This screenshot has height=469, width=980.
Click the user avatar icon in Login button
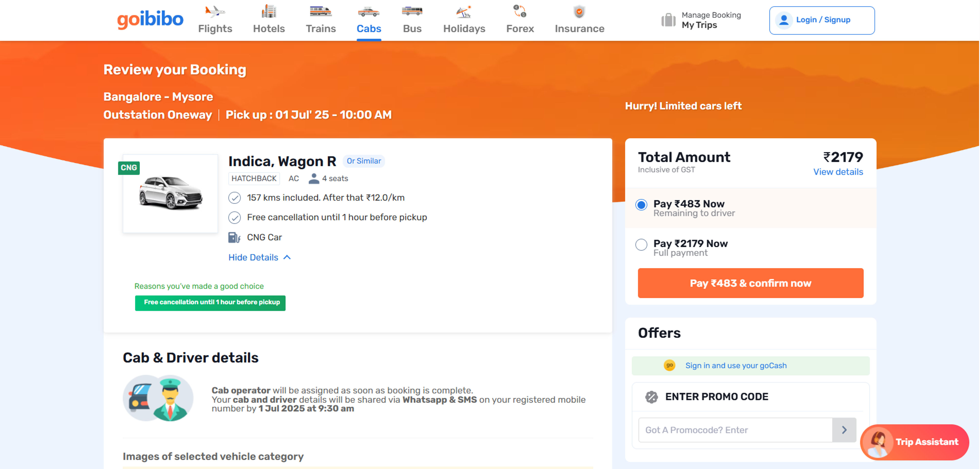784,20
